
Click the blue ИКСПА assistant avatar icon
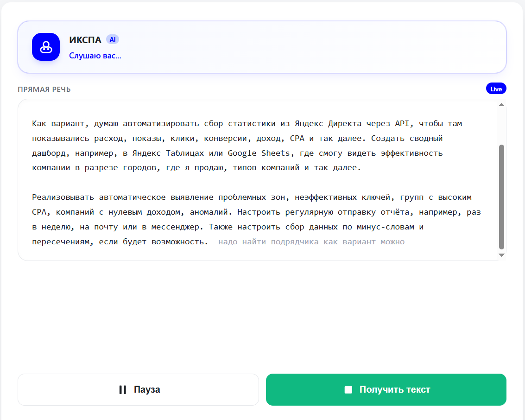pyautogui.click(x=46, y=47)
